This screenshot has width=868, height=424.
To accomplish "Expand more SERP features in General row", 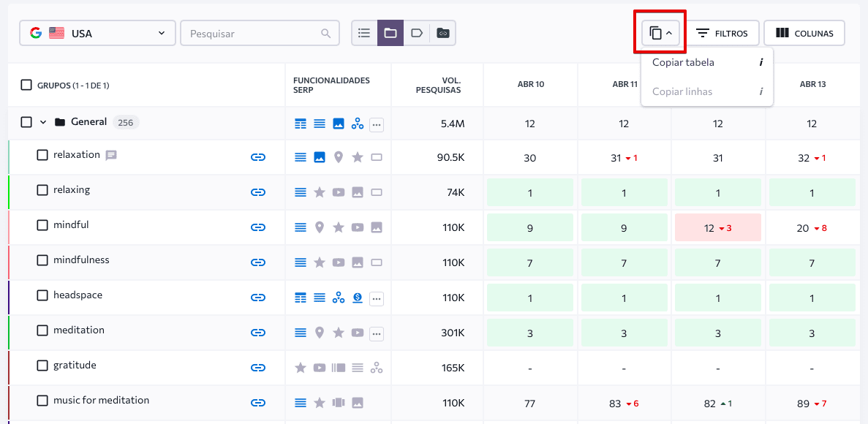I will (x=377, y=124).
